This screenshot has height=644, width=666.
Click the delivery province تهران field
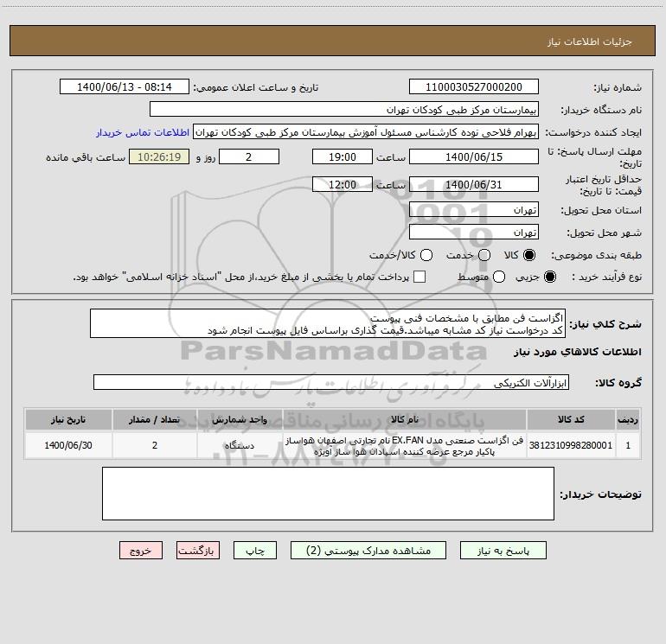pyautogui.click(x=473, y=210)
